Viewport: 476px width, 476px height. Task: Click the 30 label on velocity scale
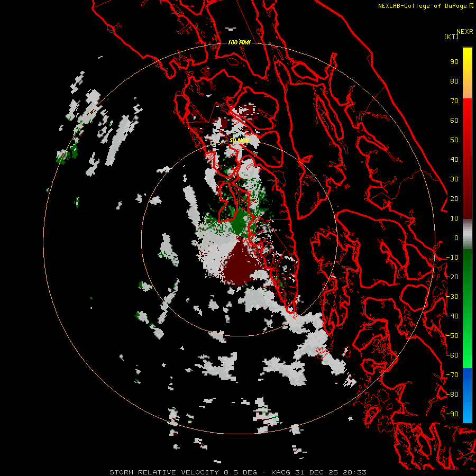click(454, 179)
